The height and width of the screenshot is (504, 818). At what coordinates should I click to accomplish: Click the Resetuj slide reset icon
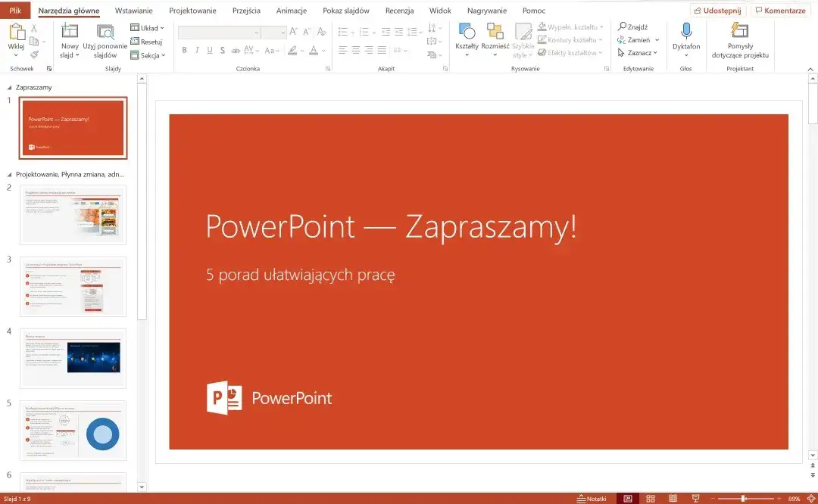[x=134, y=42]
